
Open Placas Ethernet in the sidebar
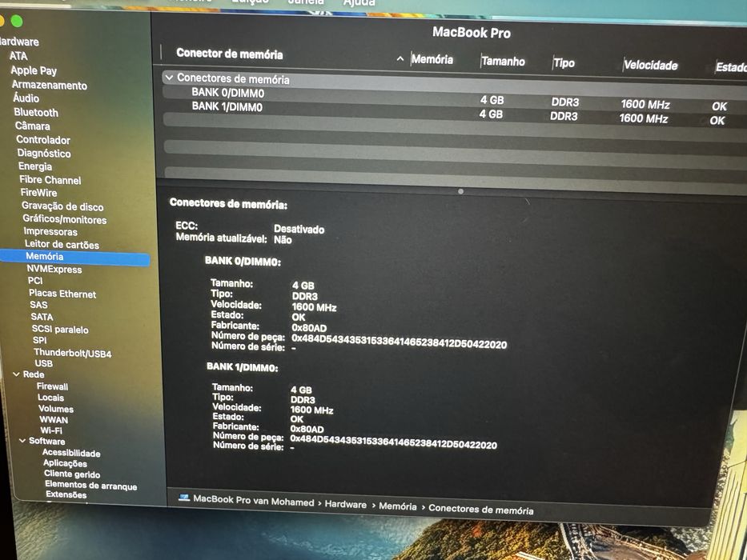coord(62,294)
